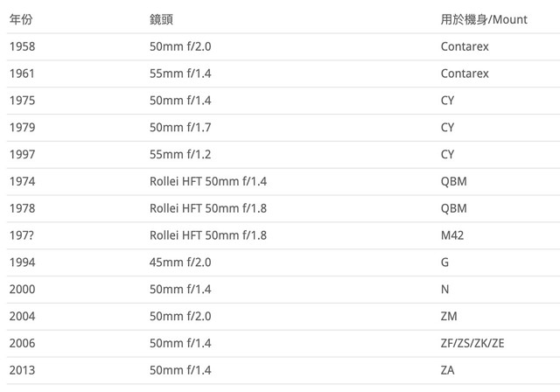This screenshot has height=392, width=560.
Task: Select the 55mm f/1.2 lens entry
Action: tap(180, 154)
